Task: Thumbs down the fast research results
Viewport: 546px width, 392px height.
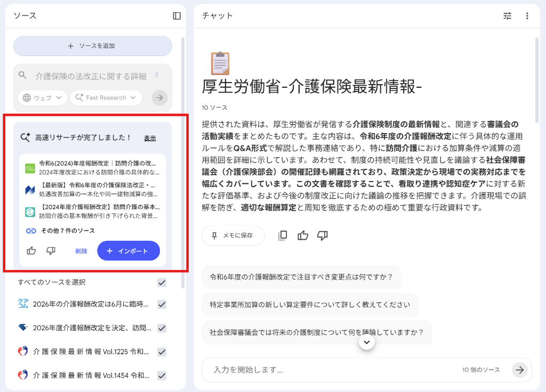Action: (x=51, y=251)
